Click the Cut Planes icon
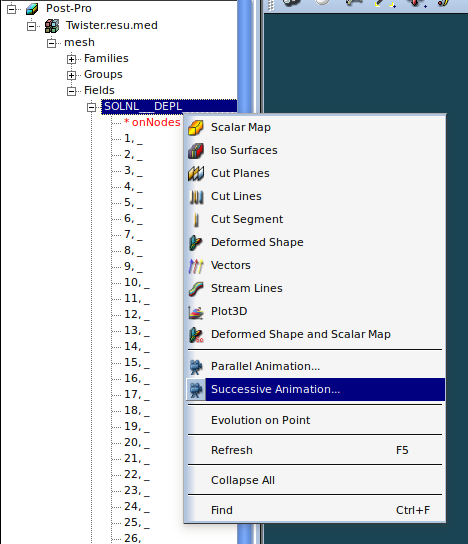The height and width of the screenshot is (544, 468). coord(196,173)
